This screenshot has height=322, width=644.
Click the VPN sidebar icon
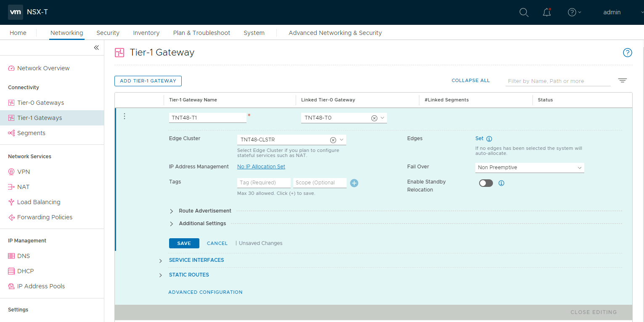(x=11, y=172)
